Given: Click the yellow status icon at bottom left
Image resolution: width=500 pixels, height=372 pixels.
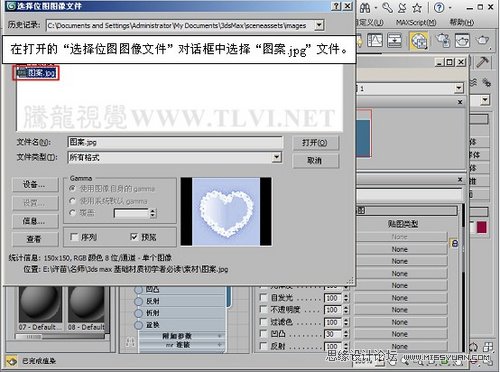Looking at the screenshot, I should 11,361.
